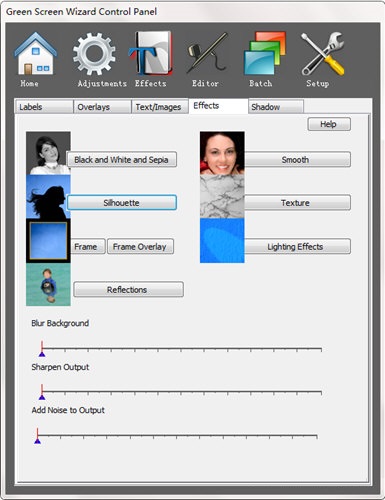Open the Adjustments gear icon
Image resolution: width=385 pixels, height=500 pixels.
click(94, 53)
